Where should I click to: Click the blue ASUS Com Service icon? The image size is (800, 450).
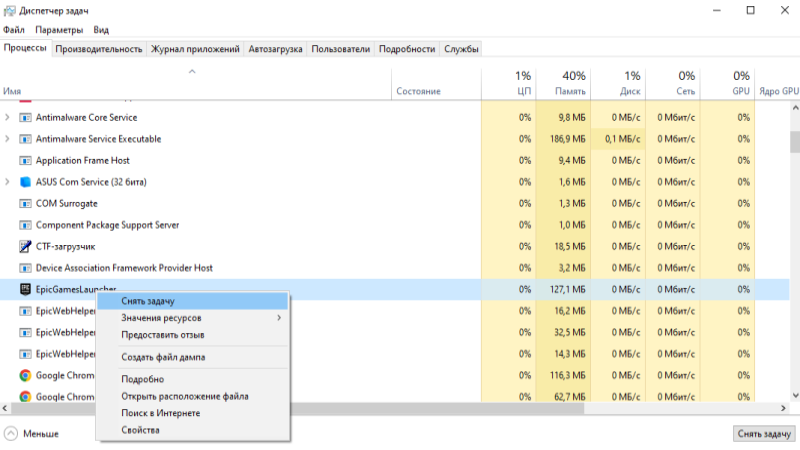pos(25,182)
